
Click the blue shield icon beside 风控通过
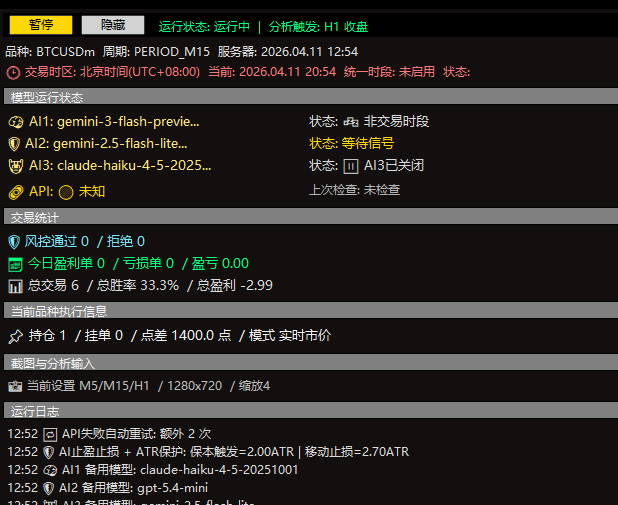(14, 242)
